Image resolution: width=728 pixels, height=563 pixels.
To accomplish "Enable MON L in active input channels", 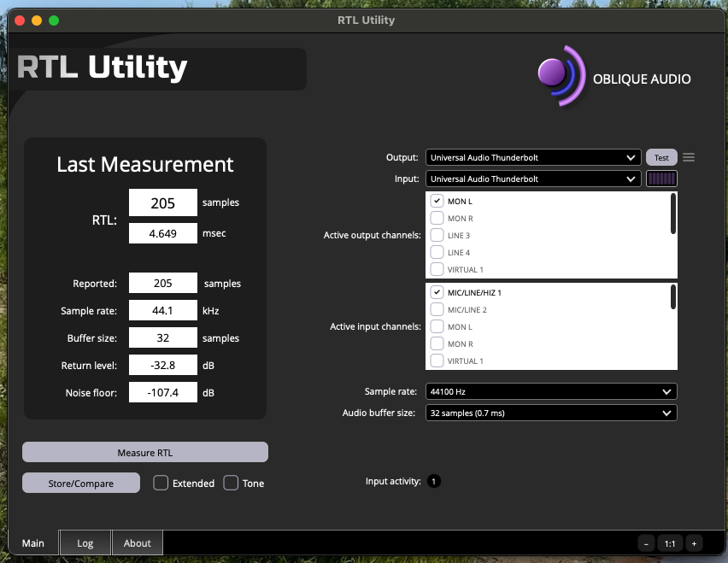I will click(437, 326).
